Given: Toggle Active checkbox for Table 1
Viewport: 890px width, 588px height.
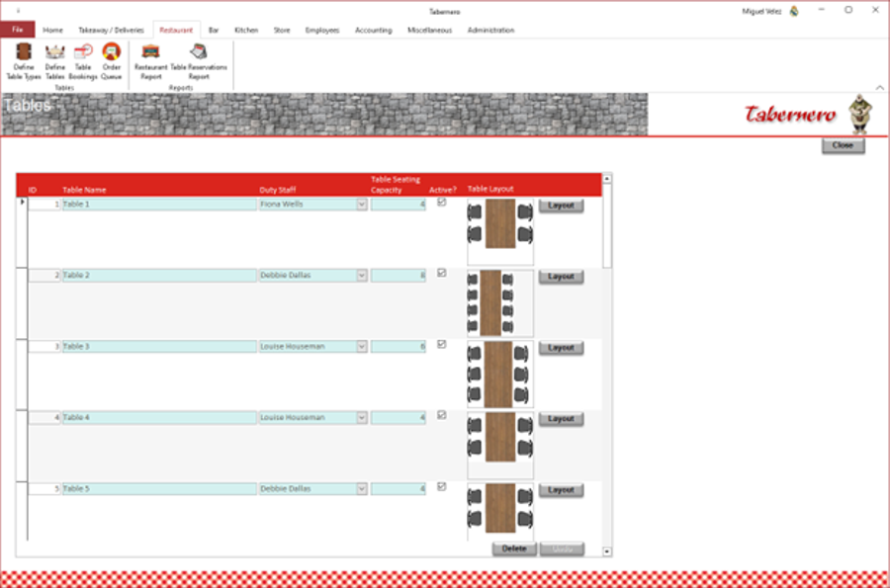Looking at the screenshot, I should (x=442, y=203).
